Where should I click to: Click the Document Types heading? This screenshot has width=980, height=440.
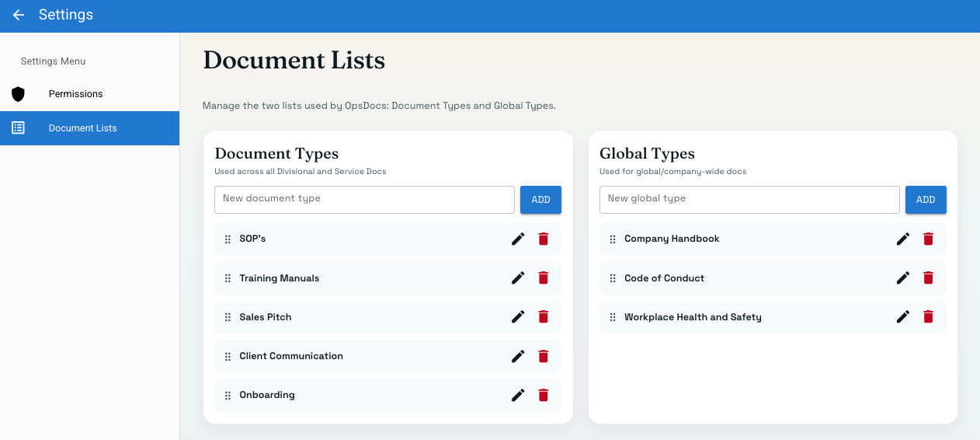tap(276, 154)
